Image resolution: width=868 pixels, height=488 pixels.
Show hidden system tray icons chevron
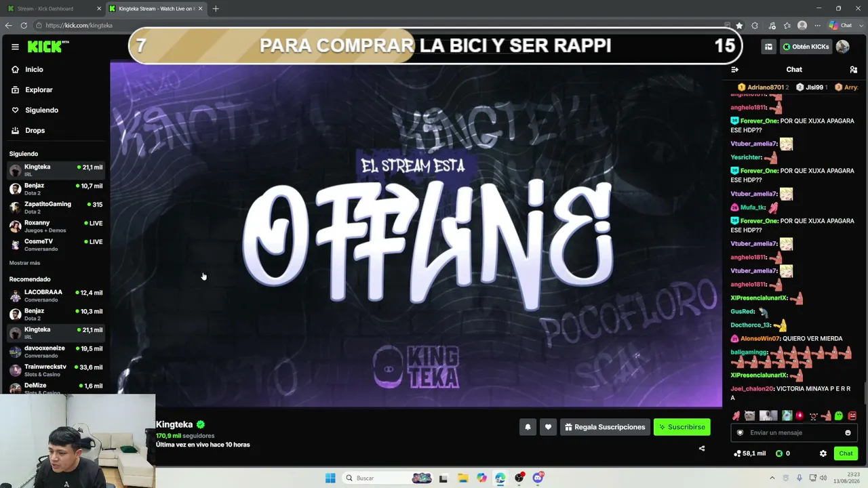click(x=772, y=478)
